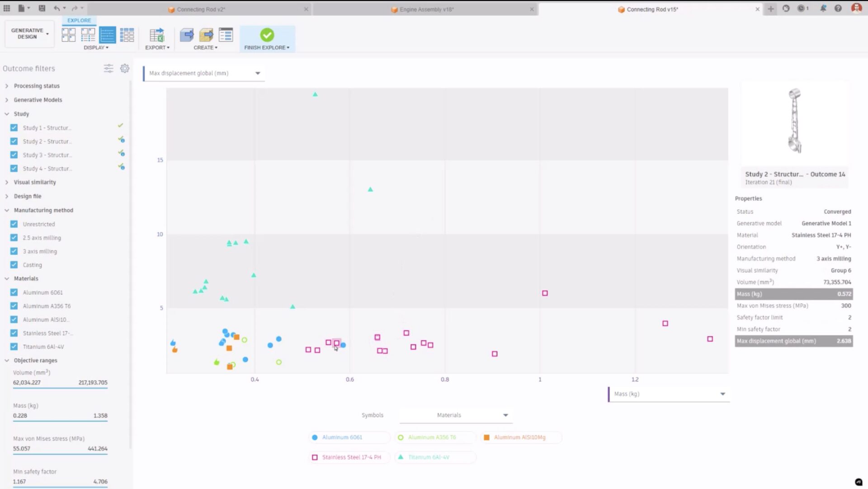
Task: Expand the Visual similarity section
Action: pyautogui.click(x=7, y=182)
